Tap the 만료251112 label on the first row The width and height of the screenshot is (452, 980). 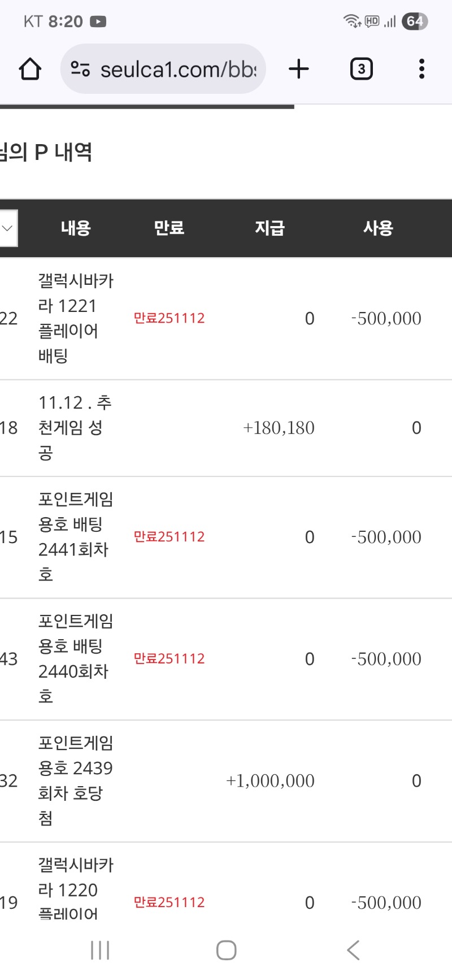click(x=170, y=318)
